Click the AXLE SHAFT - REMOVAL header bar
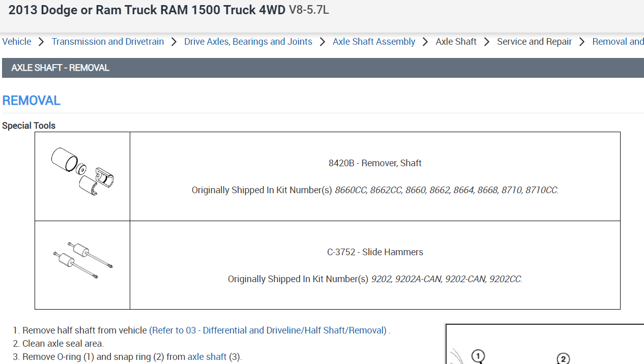The image size is (644, 364). (323, 68)
